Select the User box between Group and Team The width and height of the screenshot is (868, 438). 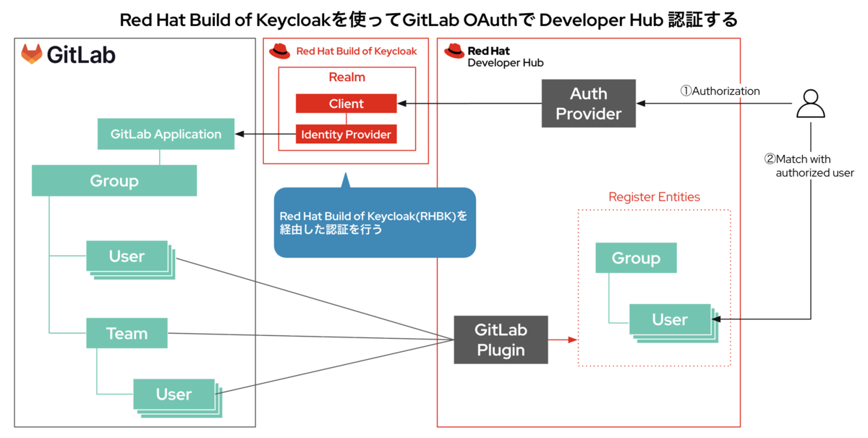(127, 256)
